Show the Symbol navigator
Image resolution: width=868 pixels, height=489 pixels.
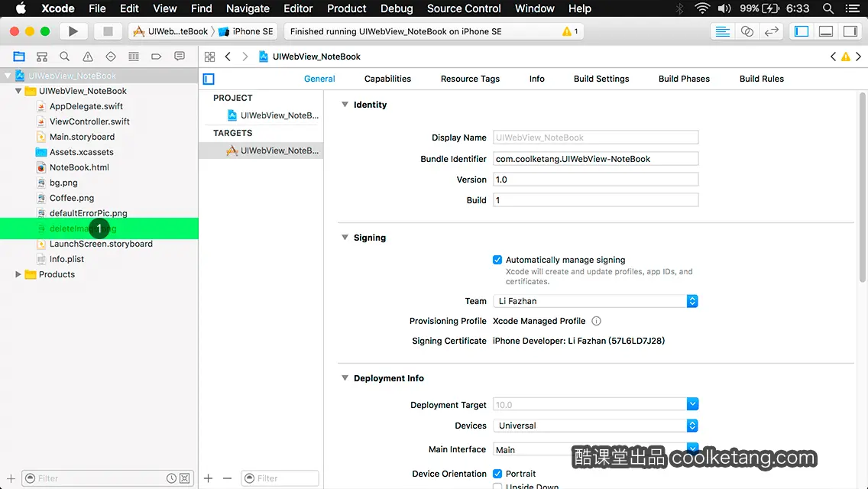point(41,57)
